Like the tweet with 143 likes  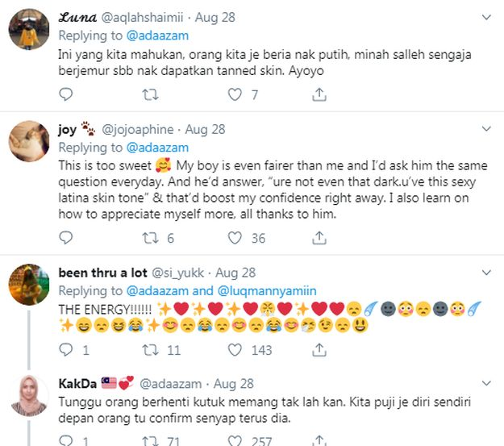(x=235, y=350)
